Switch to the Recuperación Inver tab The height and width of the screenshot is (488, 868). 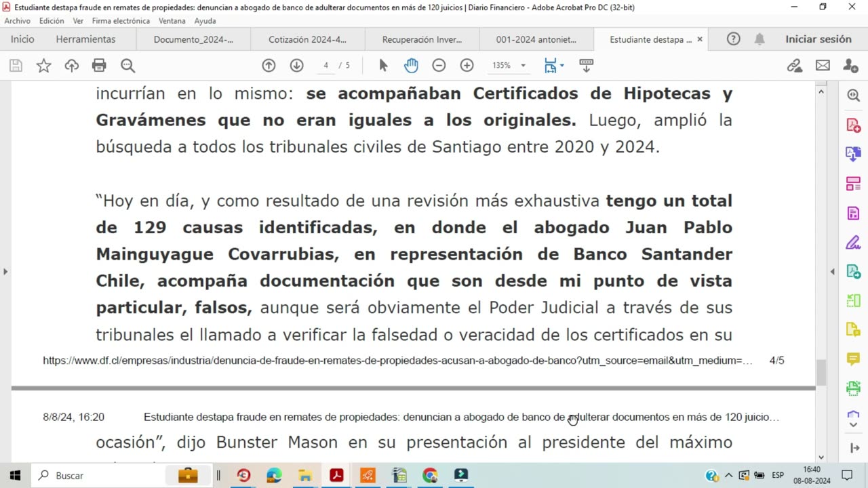click(421, 39)
